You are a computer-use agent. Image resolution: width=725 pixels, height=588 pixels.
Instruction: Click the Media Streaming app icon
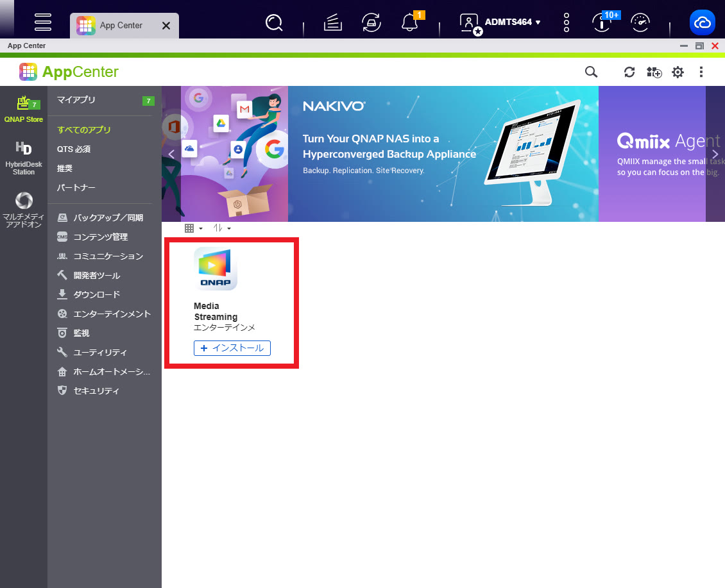tap(216, 269)
